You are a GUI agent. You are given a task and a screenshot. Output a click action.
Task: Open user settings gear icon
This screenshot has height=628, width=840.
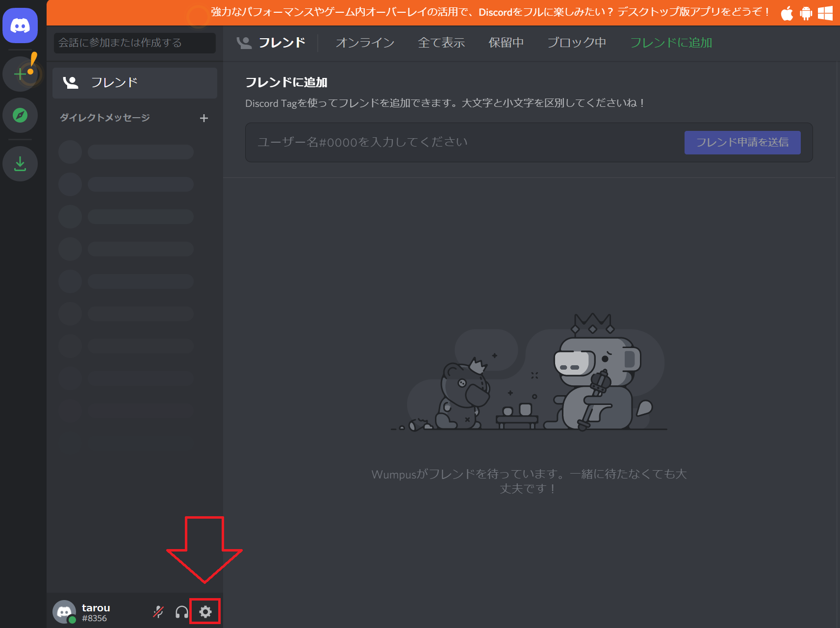click(205, 612)
